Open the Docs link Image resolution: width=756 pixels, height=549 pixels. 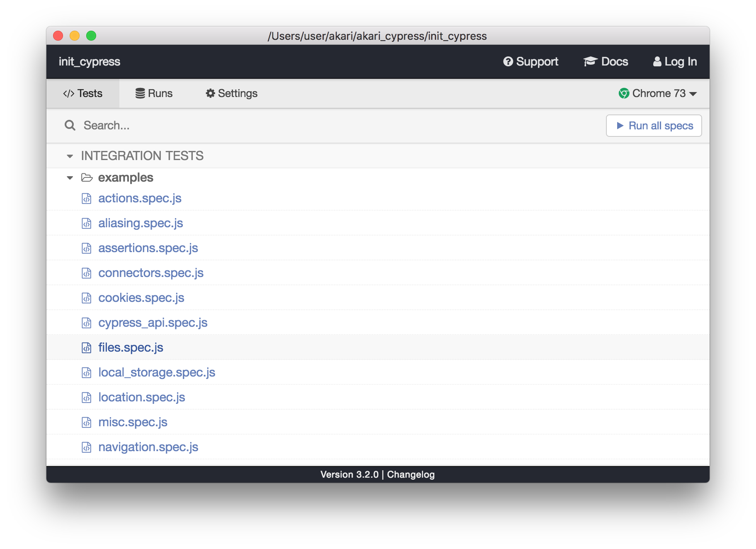point(606,61)
